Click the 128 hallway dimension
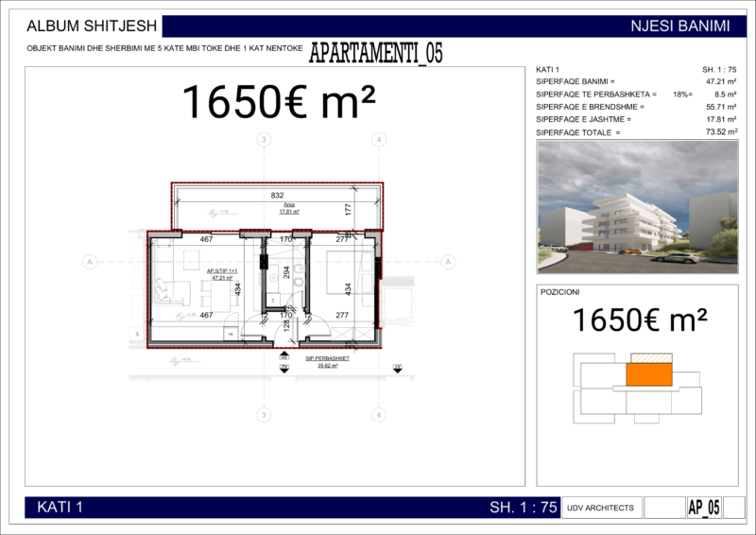This screenshot has height=535, width=756. [x=286, y=325]
